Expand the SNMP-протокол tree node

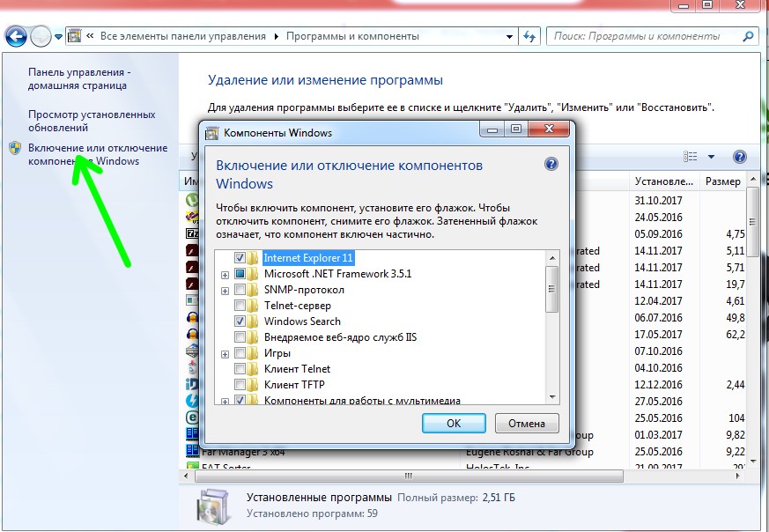point(226,291)
